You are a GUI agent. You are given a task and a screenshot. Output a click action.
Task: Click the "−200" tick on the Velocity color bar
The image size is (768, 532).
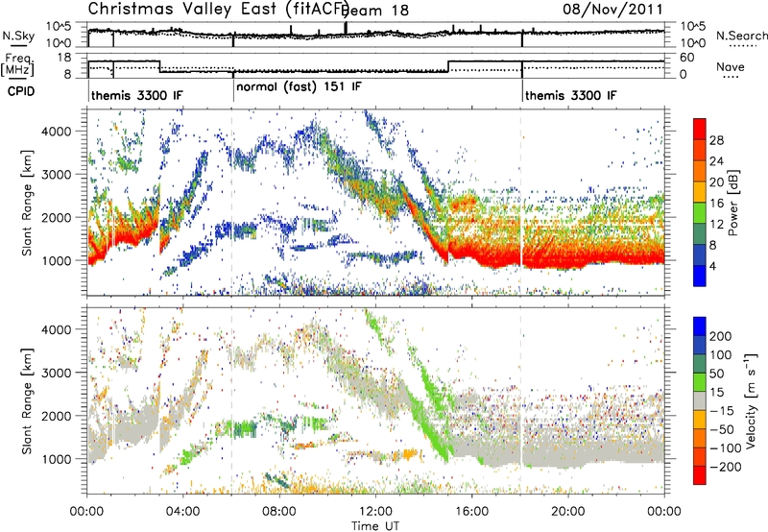coord(726,467)
